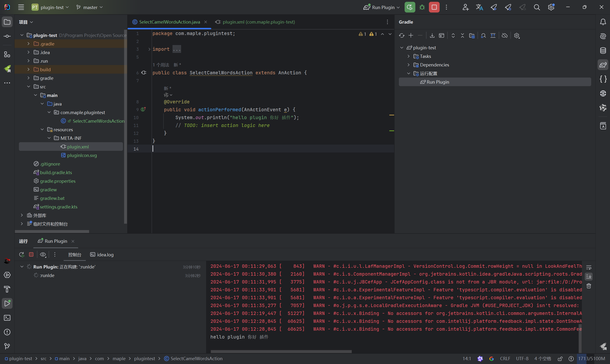Open the master branch dropdown
This screenshot has width=610, height=364.
point(90,7)
